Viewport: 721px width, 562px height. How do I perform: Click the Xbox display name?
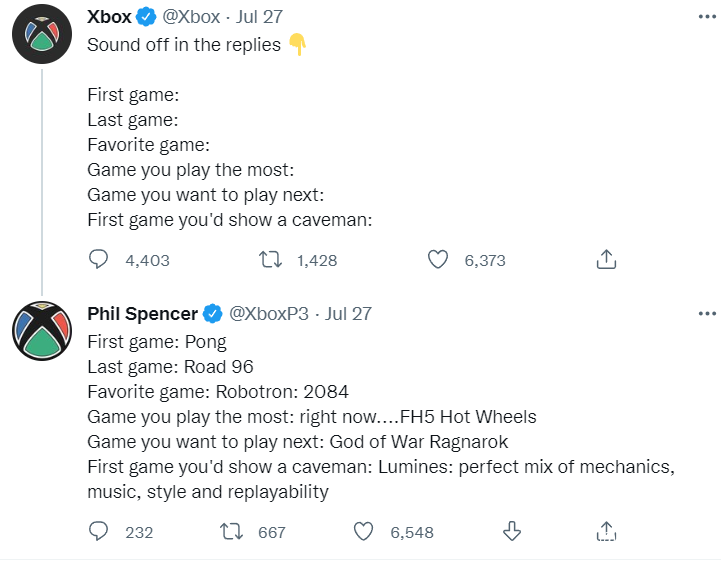click(x=109, y=18)
